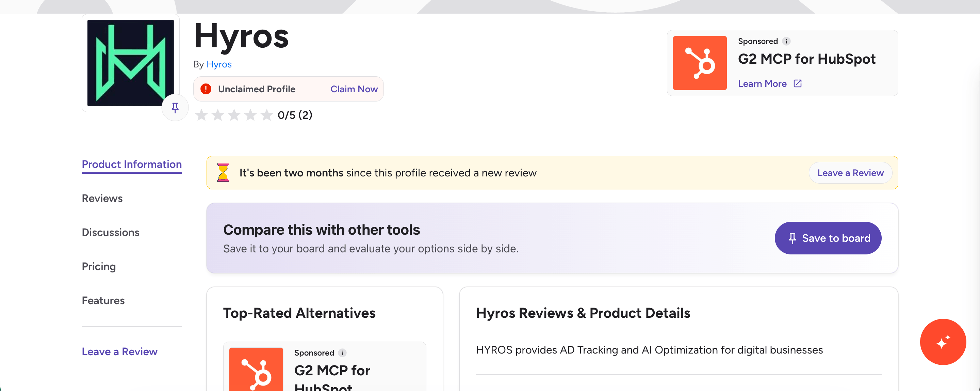Click info icon in Top-Rated Alternatives card
Viewport: 980px width, 391px height.
pos(342,353)
